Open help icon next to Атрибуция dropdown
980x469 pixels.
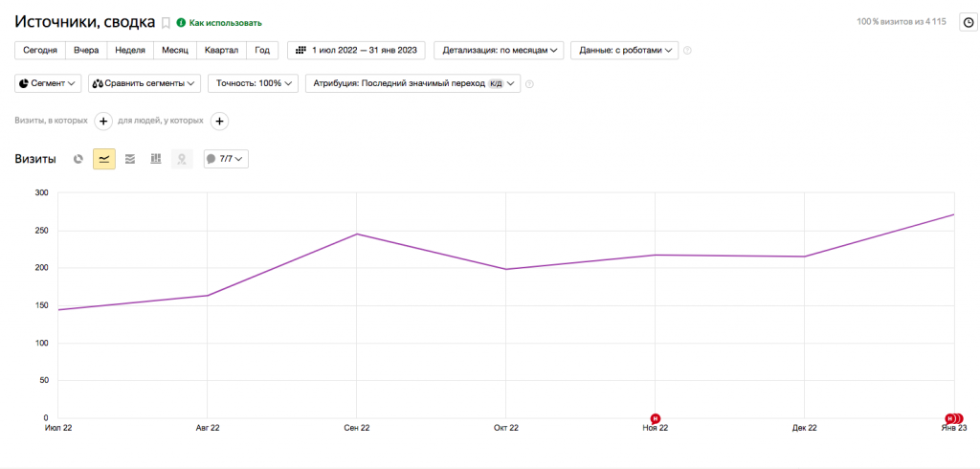(x=529, y=84)
